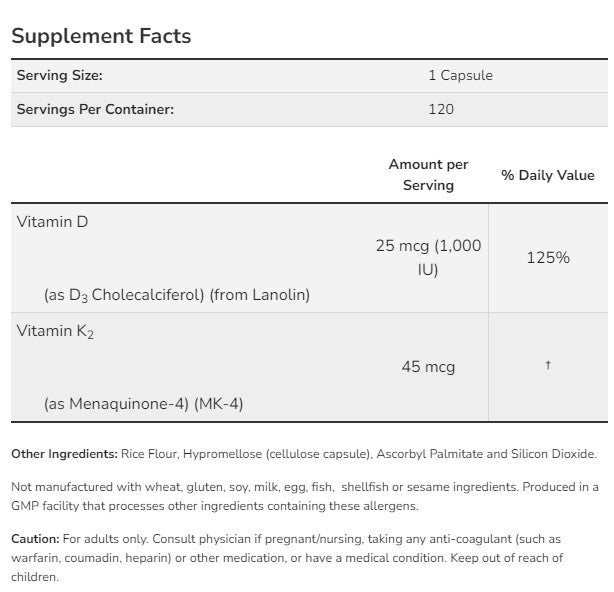Click the 45 mcg amount
This screenshot has width=614, height=592.
(428, 367)
